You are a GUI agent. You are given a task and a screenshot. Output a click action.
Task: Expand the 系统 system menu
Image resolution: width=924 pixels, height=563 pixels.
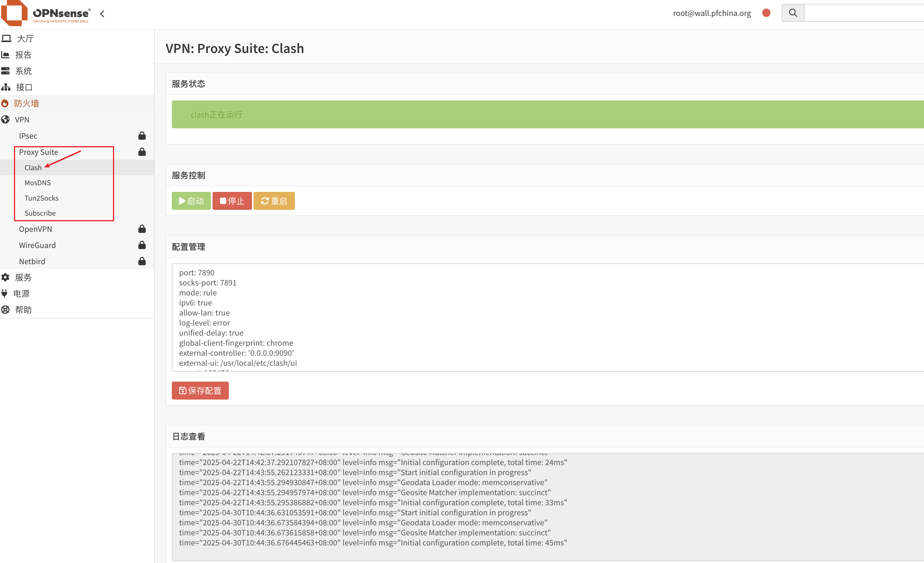pos(23,71)
